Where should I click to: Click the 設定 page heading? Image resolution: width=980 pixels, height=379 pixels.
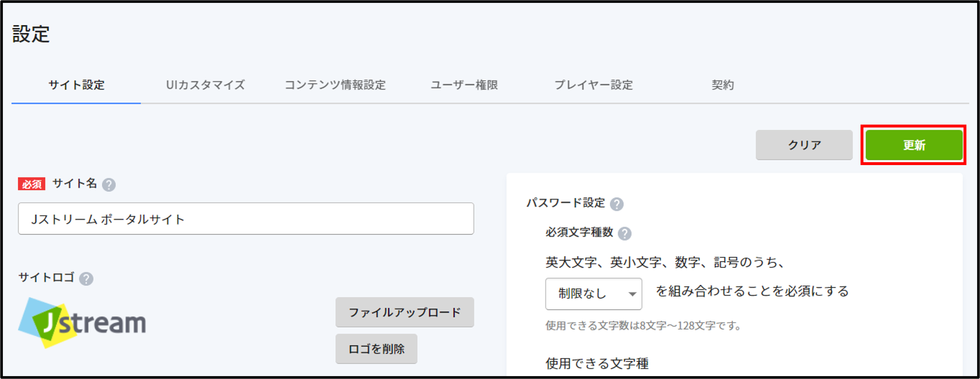pos(31,34)
